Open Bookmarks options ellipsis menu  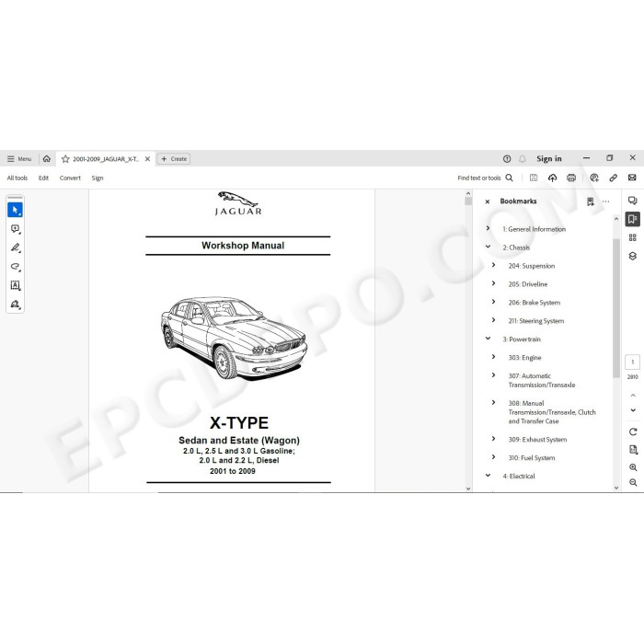(605, 201)
